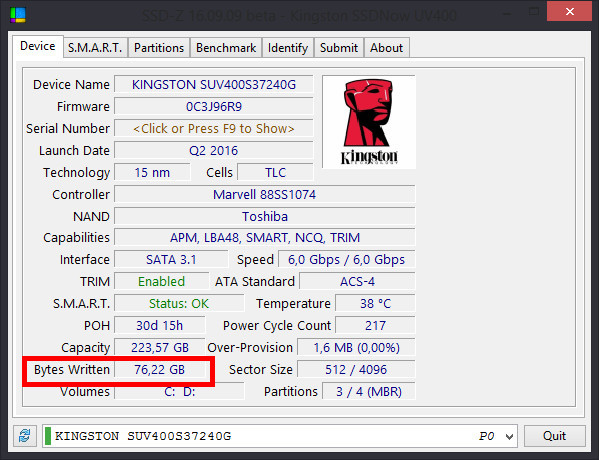Select the controller value Marvell 88SS1074

pyautogui.click(x=264, y=194)
